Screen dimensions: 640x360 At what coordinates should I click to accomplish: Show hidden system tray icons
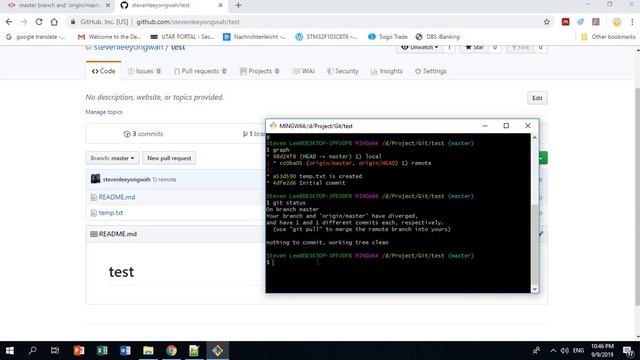click(553, 351)
